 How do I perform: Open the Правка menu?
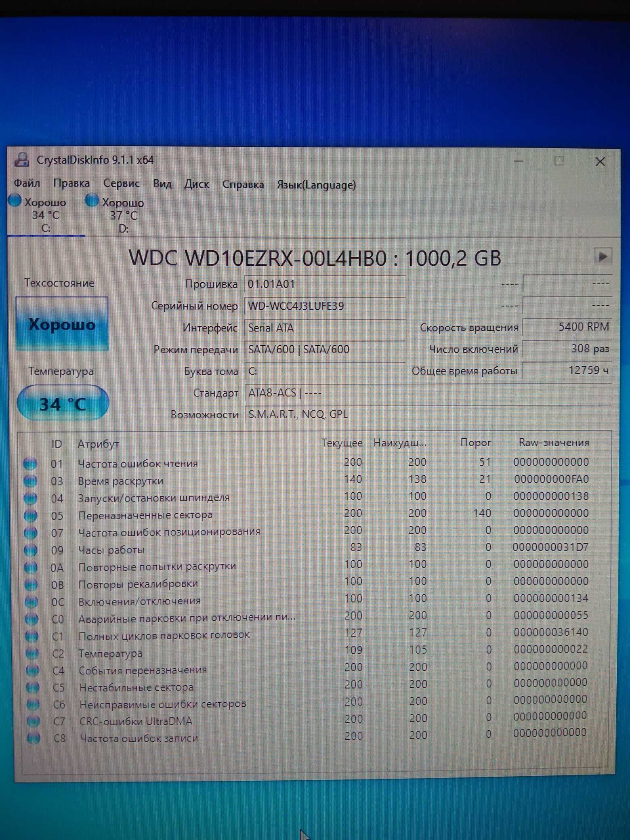[x=71, y=183]
